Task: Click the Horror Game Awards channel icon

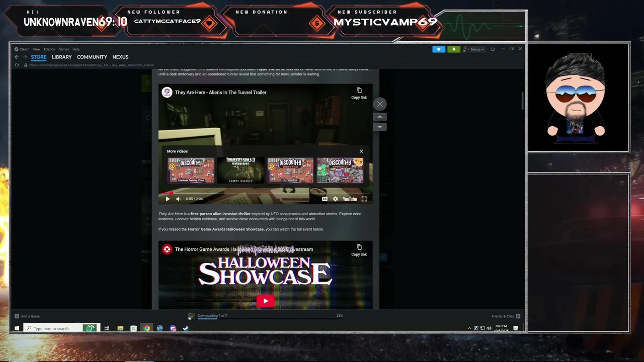Action: [x=167, y=249]
